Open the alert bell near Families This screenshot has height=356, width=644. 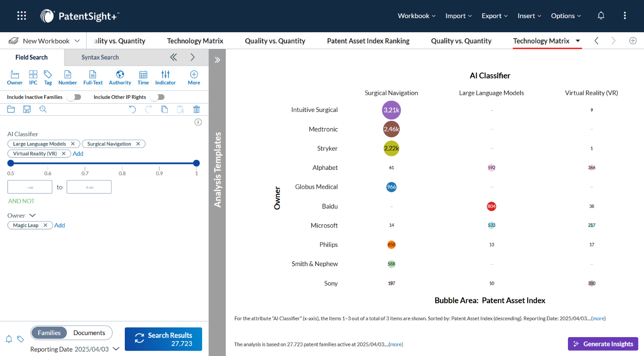[x=9, y=339]
